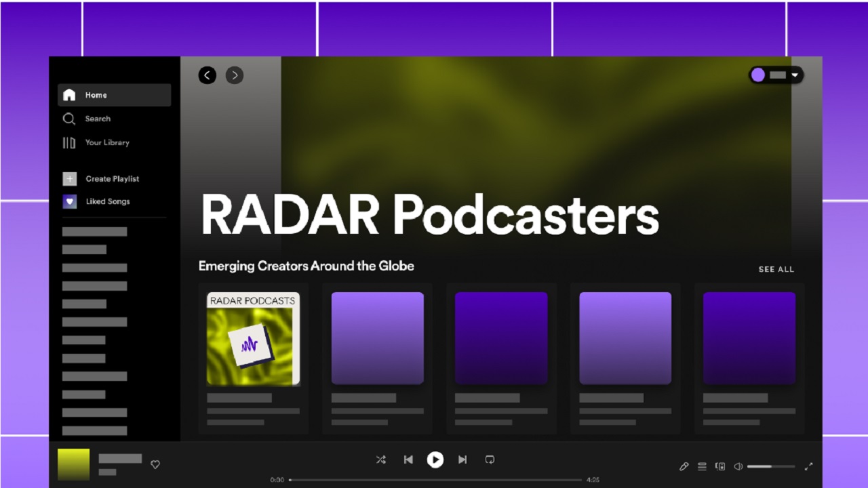
Task: Skip to the previous track
Action: point(408,460)
